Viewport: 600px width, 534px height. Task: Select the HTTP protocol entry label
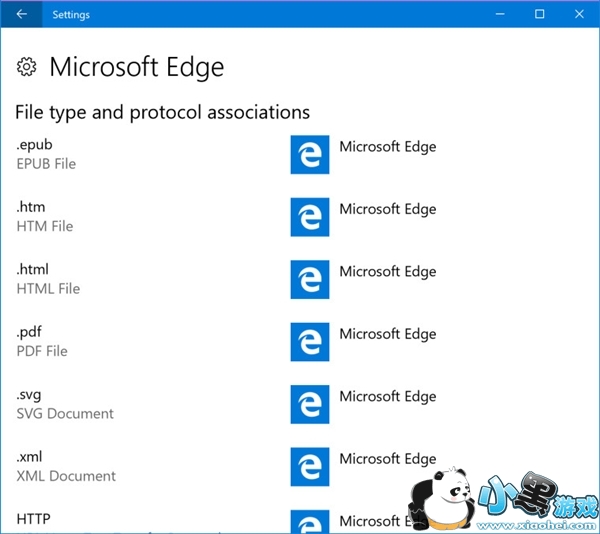point(33,519)
